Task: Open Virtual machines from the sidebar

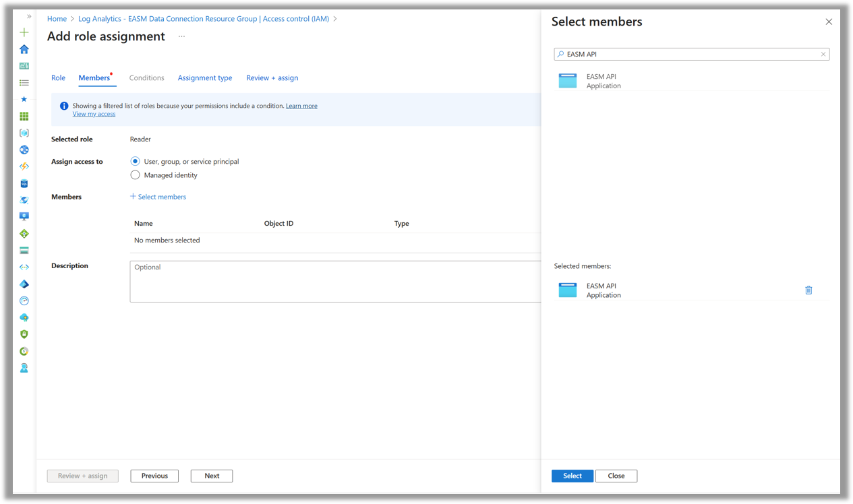Action: 24,216
